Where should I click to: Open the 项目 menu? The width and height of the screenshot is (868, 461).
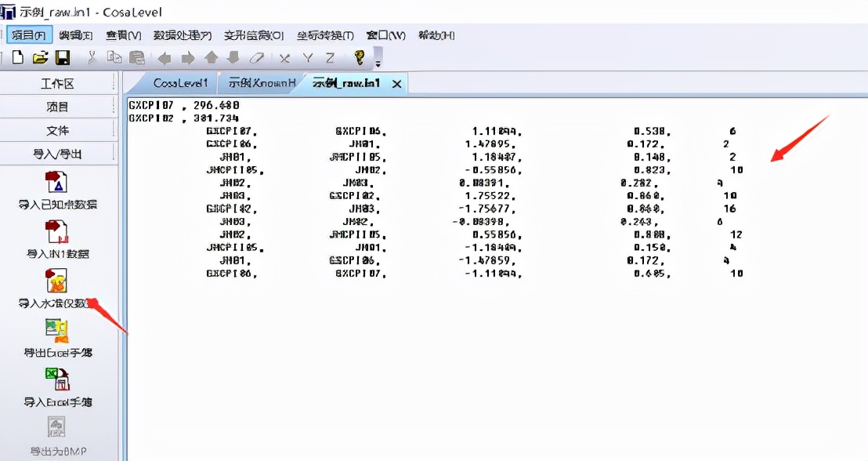coord(29,35)
